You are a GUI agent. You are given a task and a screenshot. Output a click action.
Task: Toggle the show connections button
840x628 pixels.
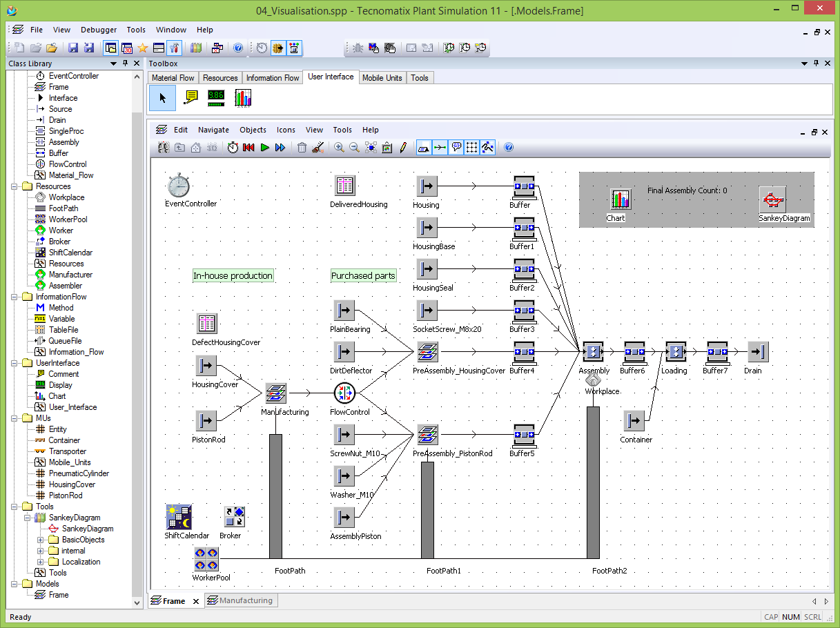coord(440,147)
